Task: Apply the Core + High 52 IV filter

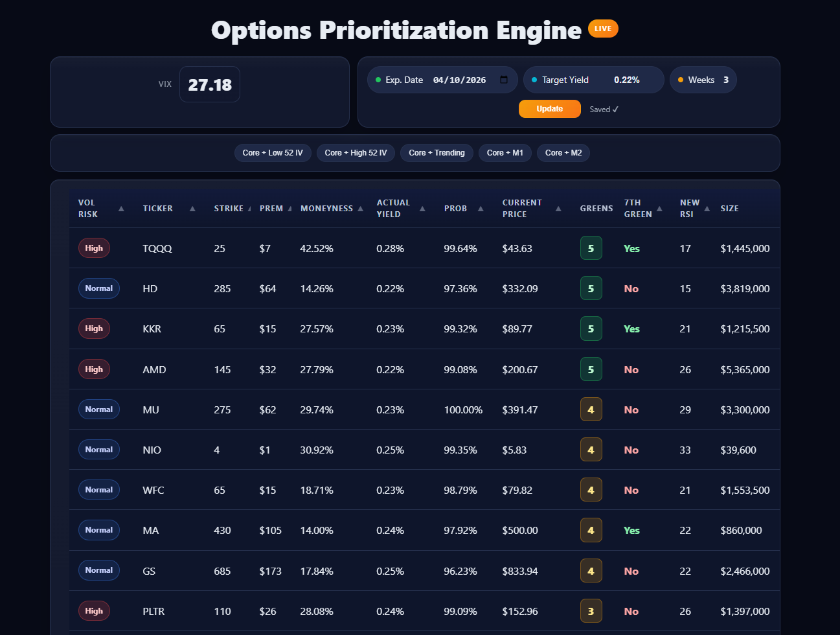Action: coord(356,153)
